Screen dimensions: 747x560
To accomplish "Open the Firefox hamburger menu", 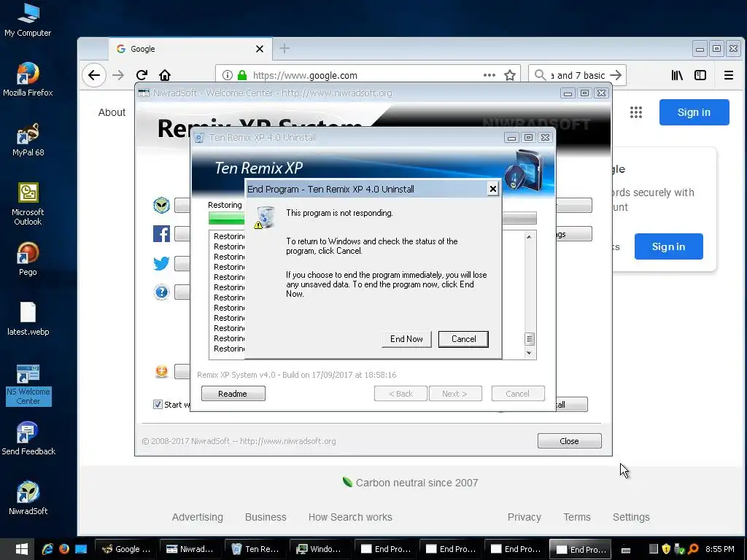I will click(729, 75).
